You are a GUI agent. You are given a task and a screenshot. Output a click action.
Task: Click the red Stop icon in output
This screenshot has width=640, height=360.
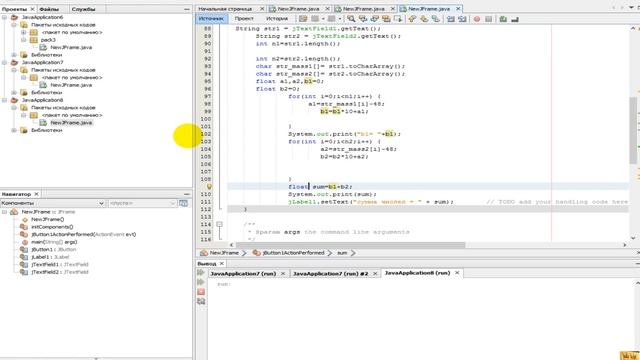201,292
